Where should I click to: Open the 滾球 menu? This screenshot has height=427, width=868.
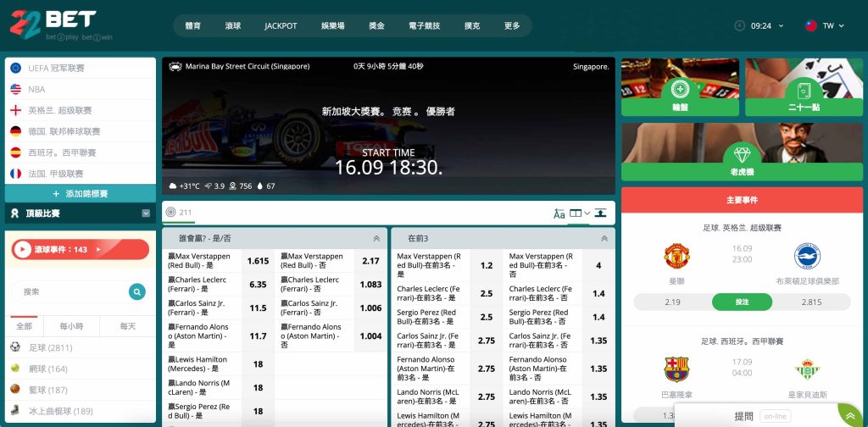click(x=233, y=25)
